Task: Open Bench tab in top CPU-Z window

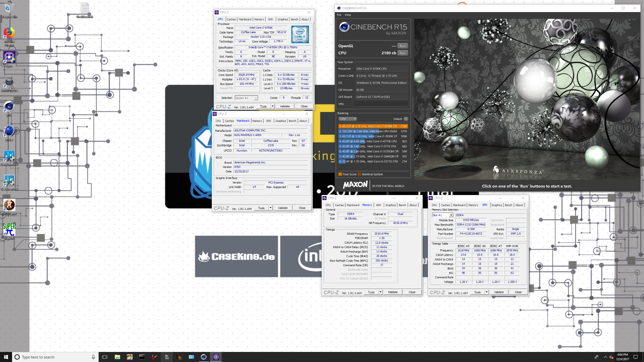Action: pyautogui.click(x=294, y=19)
